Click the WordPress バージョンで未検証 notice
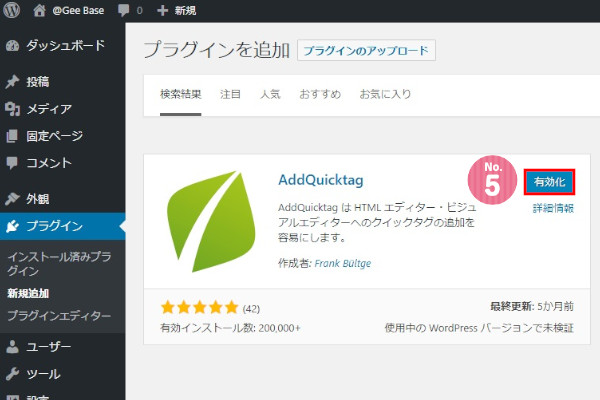The width and height of the screenshot is (600, 400). (x=479, y=328)
